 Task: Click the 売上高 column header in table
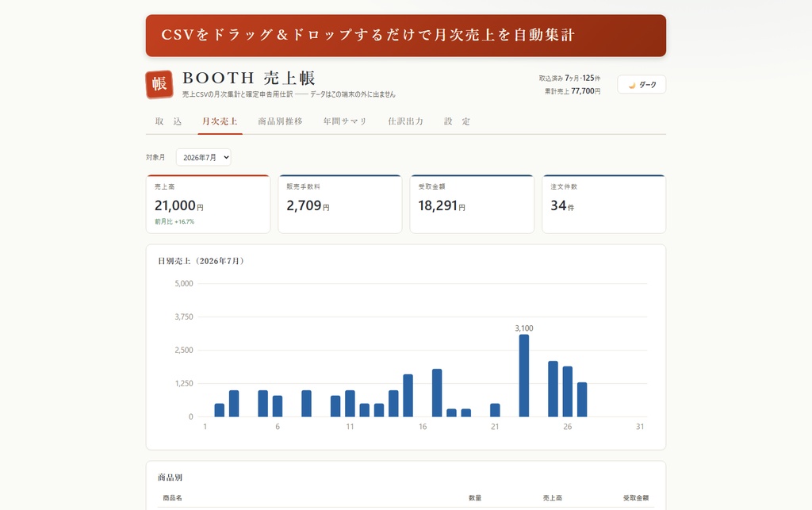(552, 497)
